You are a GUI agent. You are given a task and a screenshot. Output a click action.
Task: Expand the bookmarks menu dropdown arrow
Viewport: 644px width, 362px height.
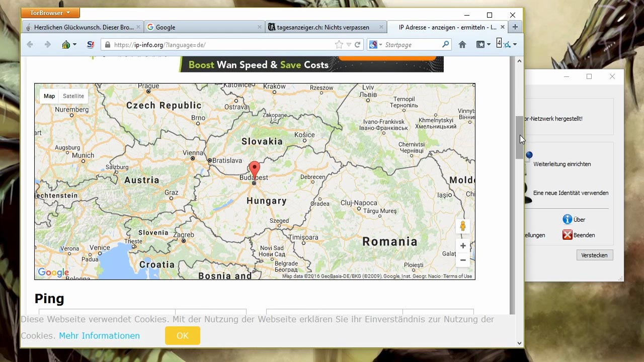[489, 45]
